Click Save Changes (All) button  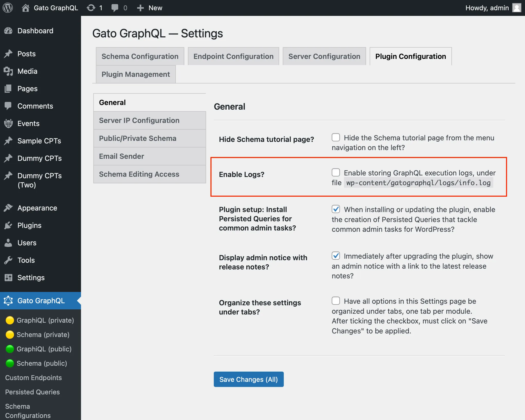pyautogui.click(x=249, y=379)
